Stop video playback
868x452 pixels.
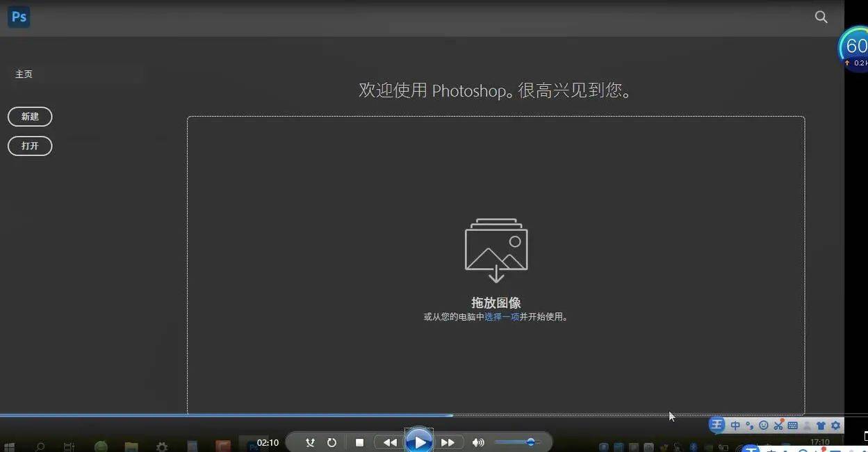point(359,442)
